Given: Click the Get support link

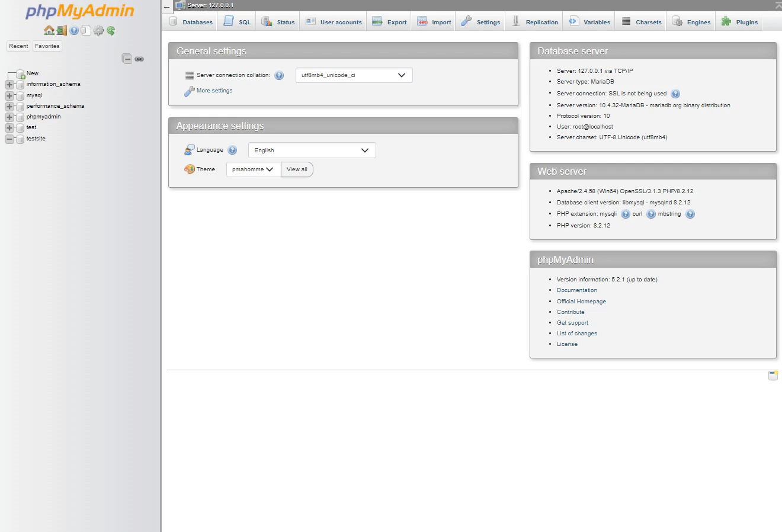Looking at the screenshot, I should tap(572, 323).
